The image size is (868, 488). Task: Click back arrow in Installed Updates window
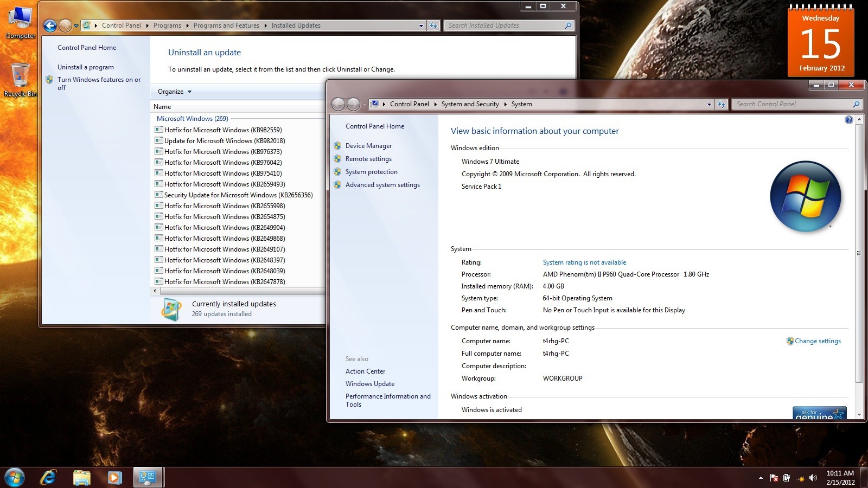50,25
